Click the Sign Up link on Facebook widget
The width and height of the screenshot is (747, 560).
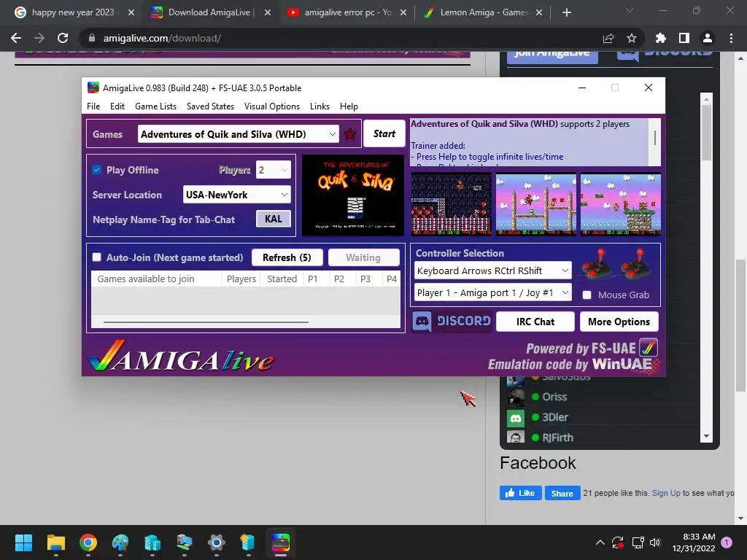tap(666, 493)
